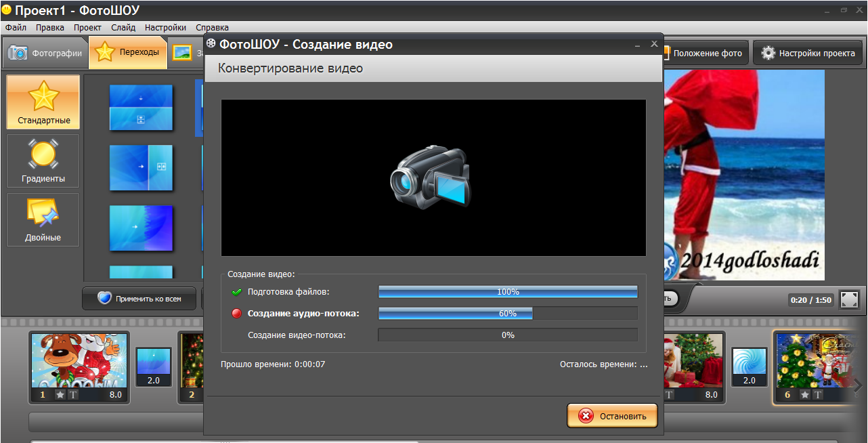
Task: Open Настройки проекта
Action: (808, 53)
